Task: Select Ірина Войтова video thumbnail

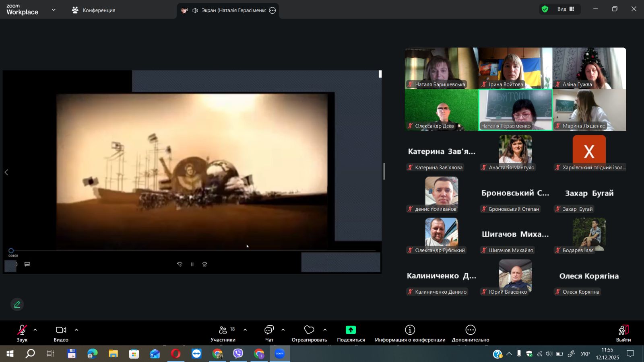Action: click(515, 68)
